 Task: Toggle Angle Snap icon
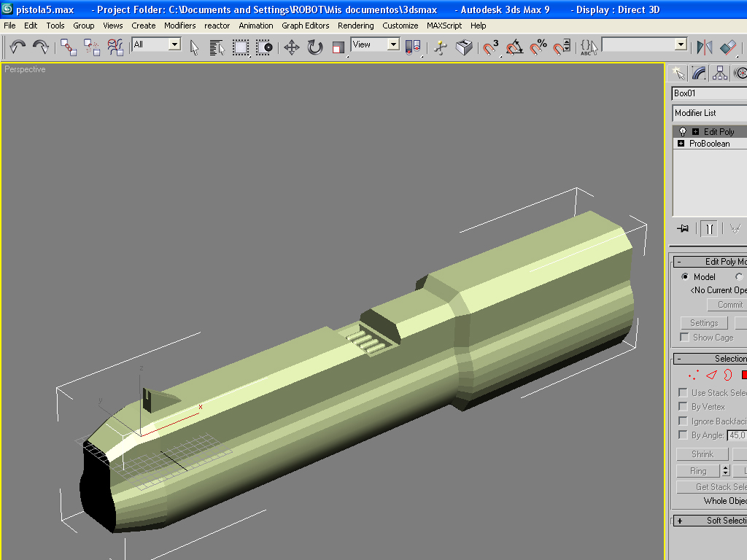(x=514, y=47)
